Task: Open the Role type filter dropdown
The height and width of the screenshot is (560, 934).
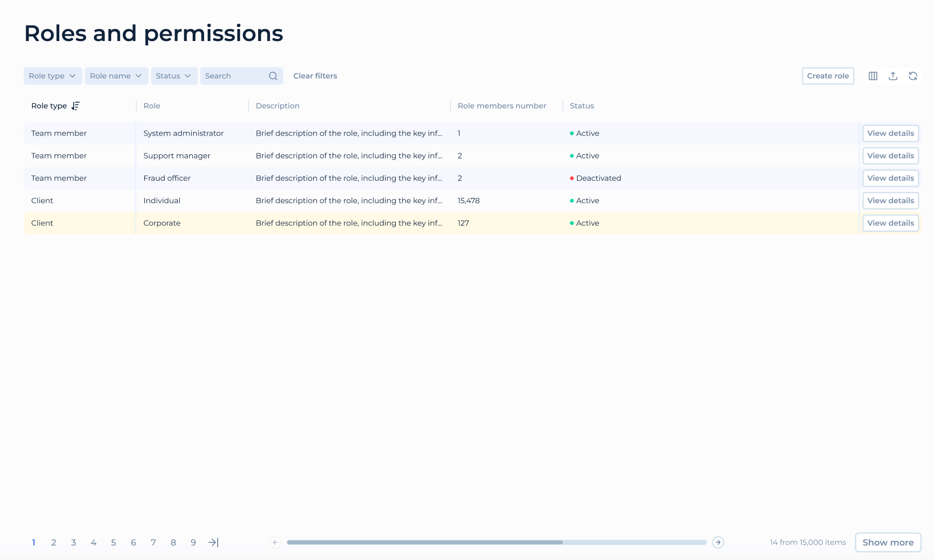Action: tap(52, 76)
